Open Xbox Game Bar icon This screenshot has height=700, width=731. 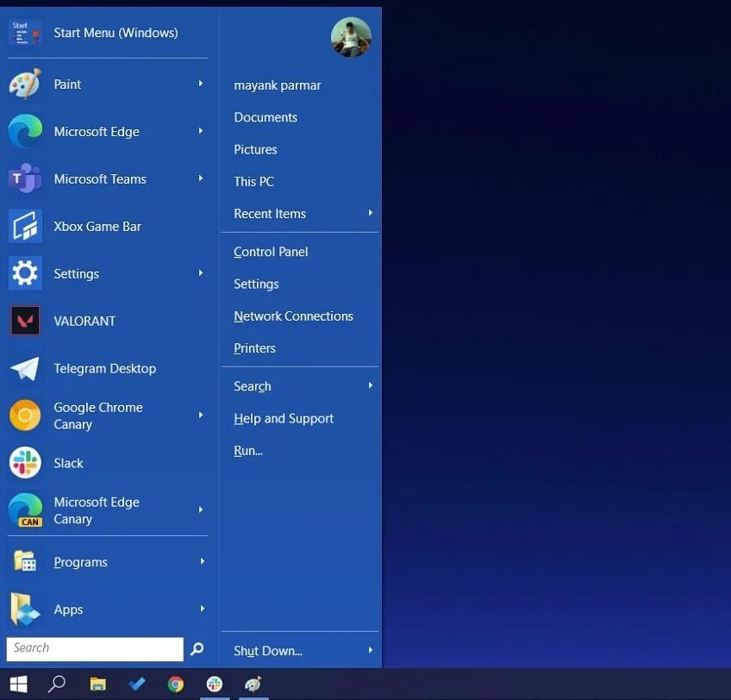click(x=25, y=226)
